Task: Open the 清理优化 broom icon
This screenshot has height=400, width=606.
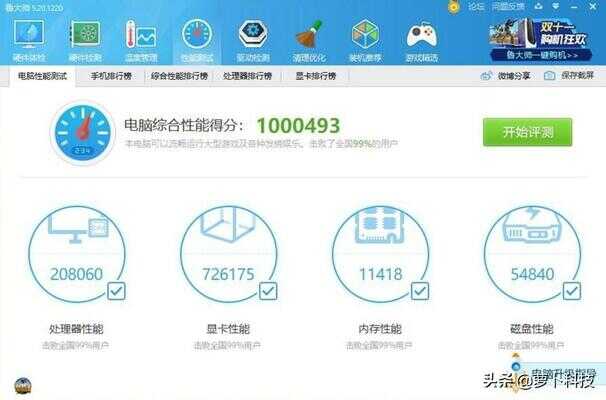Action: point(309,34)
